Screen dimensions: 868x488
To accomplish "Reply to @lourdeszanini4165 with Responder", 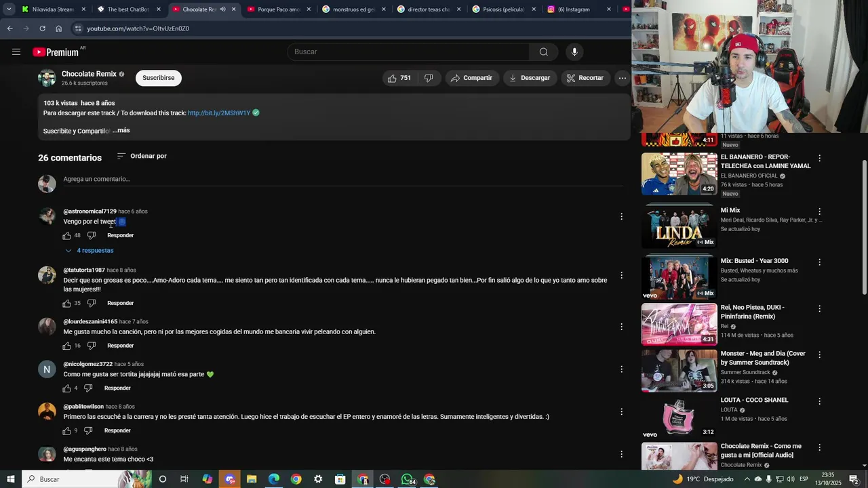I will coord(121,346).
